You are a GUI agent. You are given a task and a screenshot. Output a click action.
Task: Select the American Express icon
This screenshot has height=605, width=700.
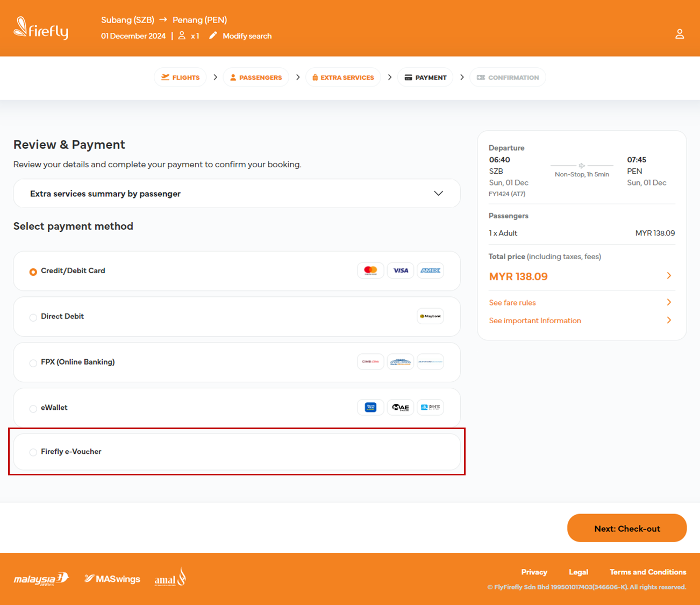coord(430,271)
